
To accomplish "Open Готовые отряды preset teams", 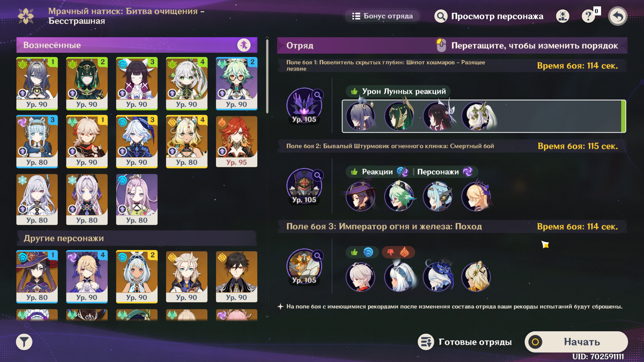I will click(465, 342).
